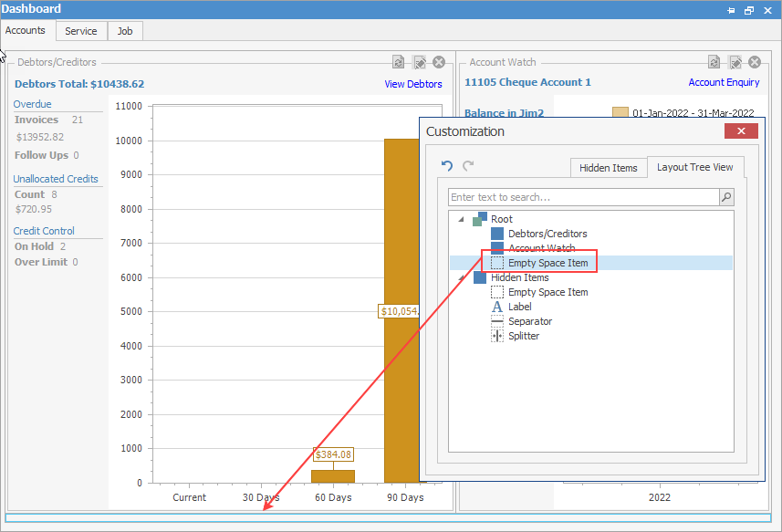Collapse the Root tree node
This screenshot has height=532, width=782.
click(x=464, y=220)
